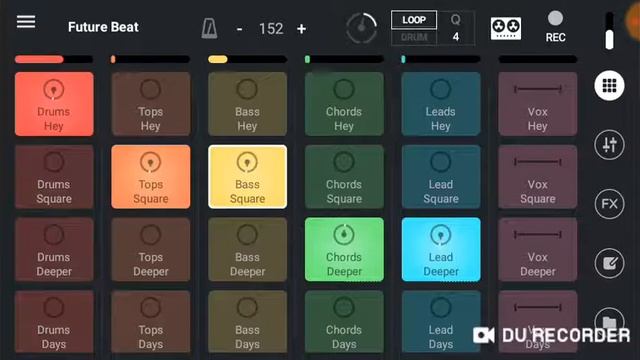Screen dimensions: 640x360
Task: Click the yellow Bass column level bar
Action: coord(247,59)
